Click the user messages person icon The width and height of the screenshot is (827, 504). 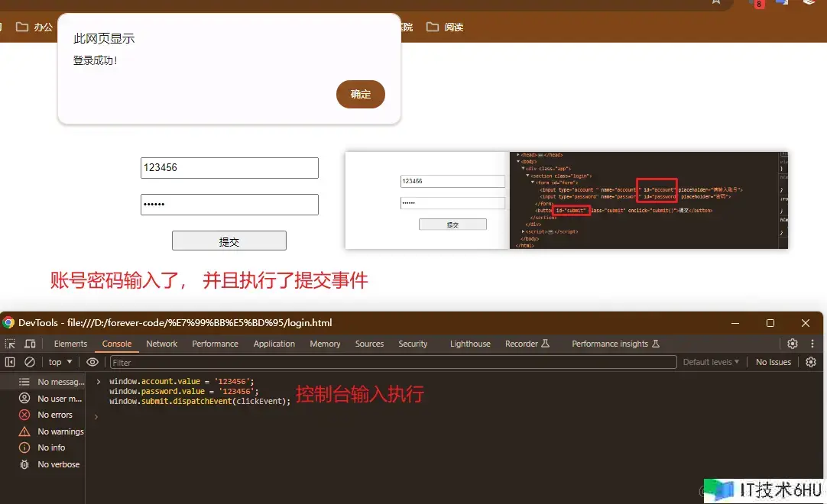click(24, 398)
